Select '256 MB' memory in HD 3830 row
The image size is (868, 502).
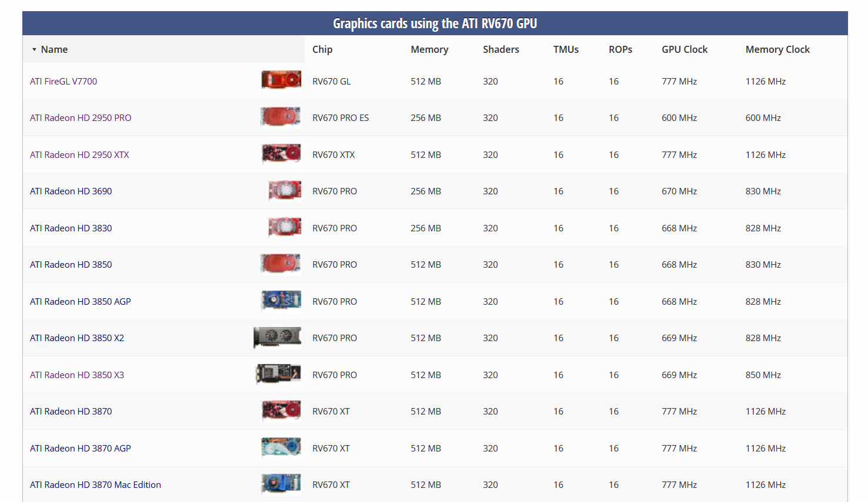click(426, 228)
